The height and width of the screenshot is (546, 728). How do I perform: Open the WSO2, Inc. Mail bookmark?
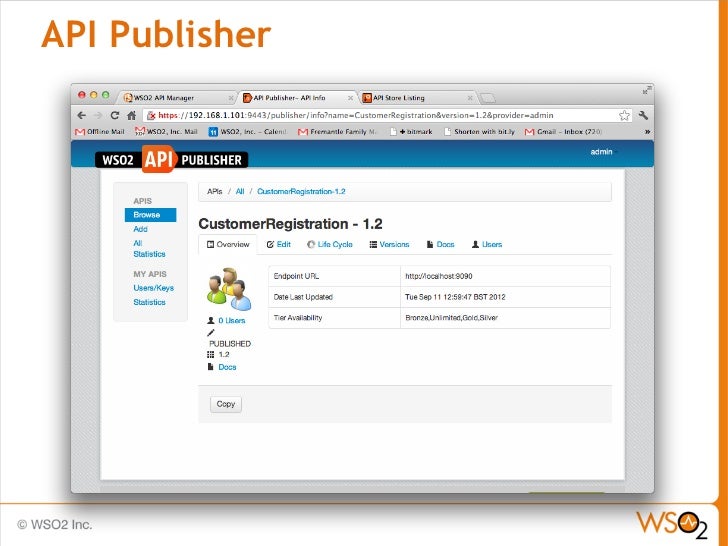166,132
